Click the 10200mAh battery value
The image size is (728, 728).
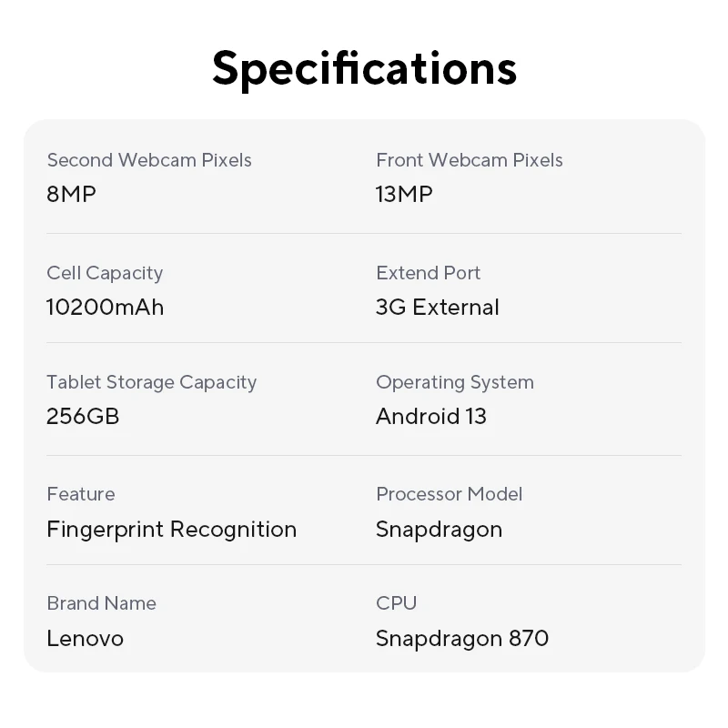click(105, 308)
